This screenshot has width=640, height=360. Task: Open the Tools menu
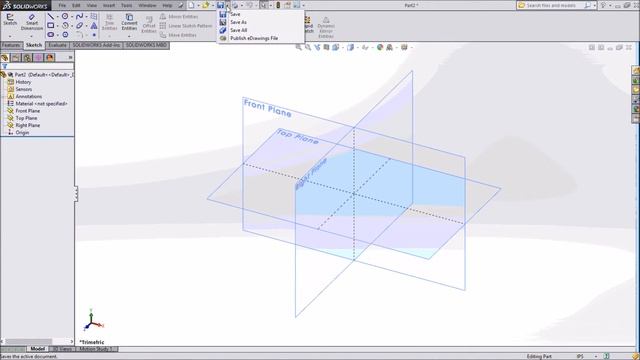click(x=127, y=5)
